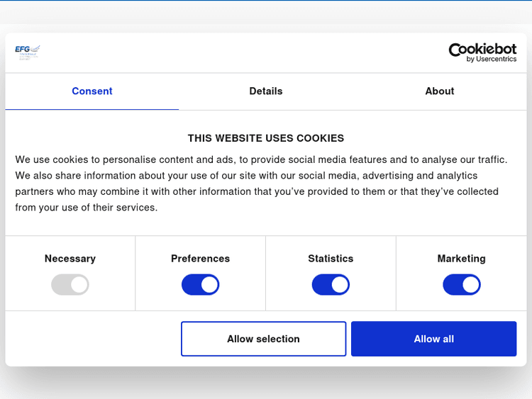Turn off the Statistics cookies switch
The width and height of the screenshot is (532, 399).
[331, 285]
